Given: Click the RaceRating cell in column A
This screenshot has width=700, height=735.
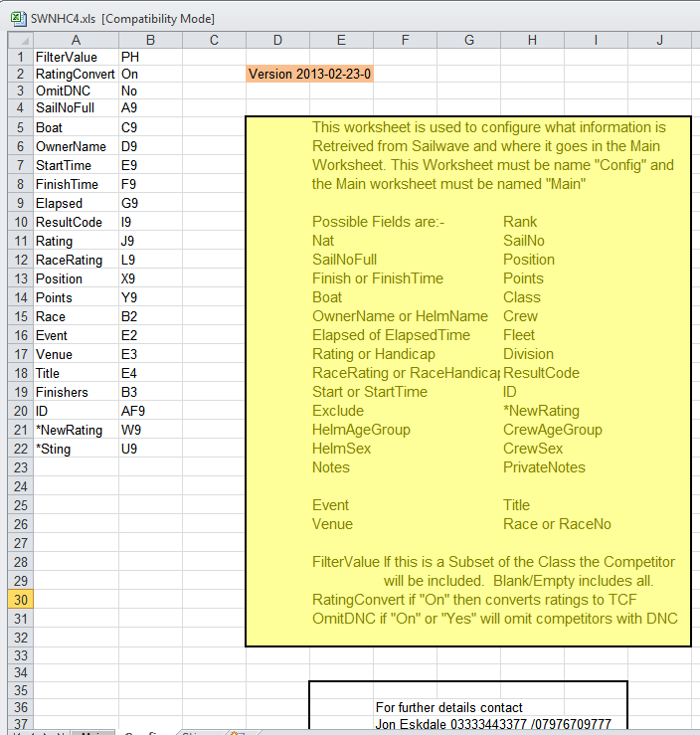Looking at the screenshot, I should point(76,260).
